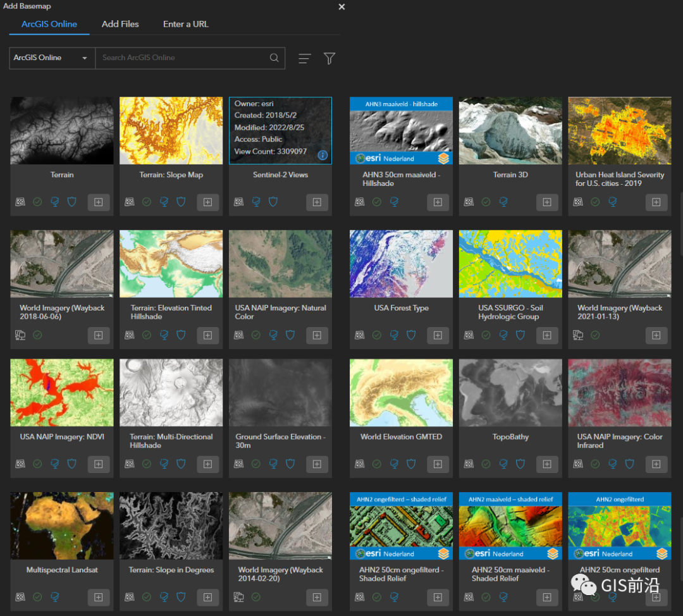Click the globe icon under Terrain 3D
Viewport: 683px width, 616px height.
[x=503, y=202]
